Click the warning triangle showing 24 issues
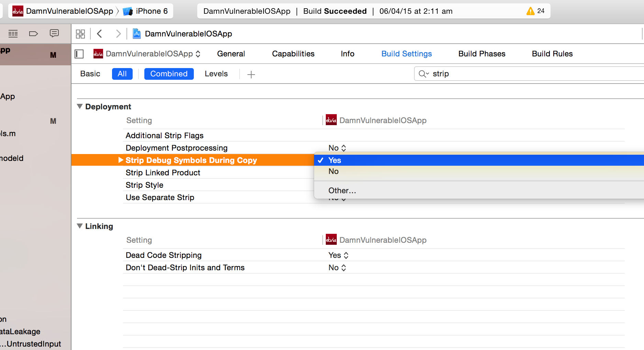The image size is (644, 350). (x=531, y=11)
